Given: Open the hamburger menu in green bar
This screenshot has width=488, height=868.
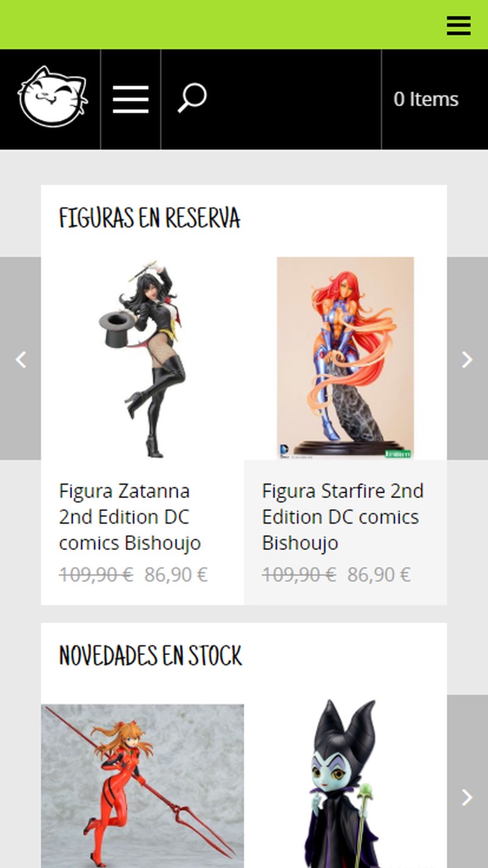Looking at the screenshot, I should (x=458, y=26).
